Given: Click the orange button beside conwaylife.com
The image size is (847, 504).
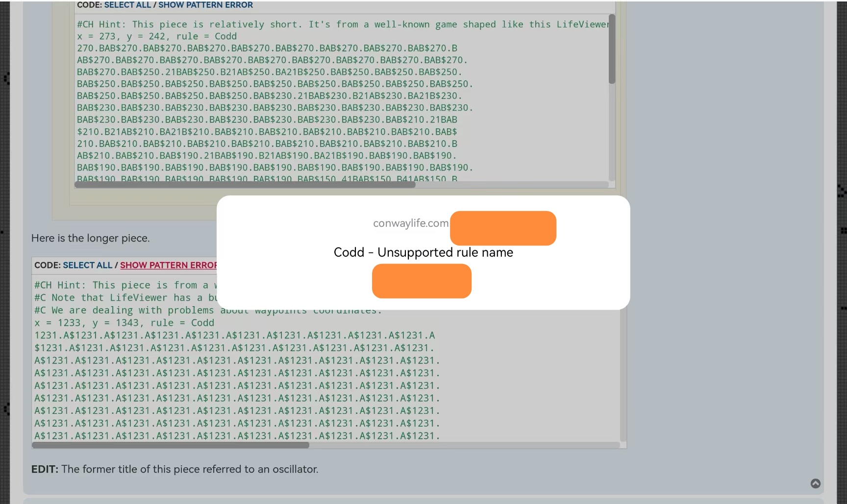Looking at the screenshot, I should 503,228.
